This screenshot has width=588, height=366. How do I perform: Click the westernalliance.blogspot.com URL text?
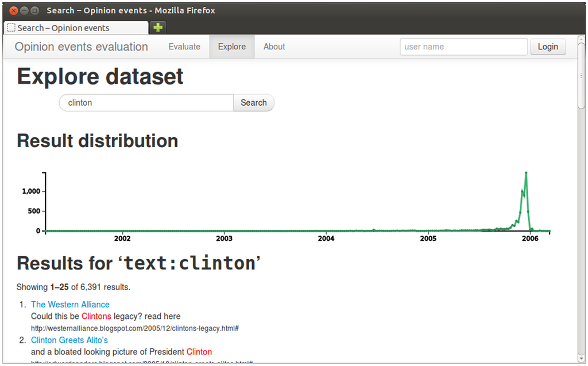134,328
